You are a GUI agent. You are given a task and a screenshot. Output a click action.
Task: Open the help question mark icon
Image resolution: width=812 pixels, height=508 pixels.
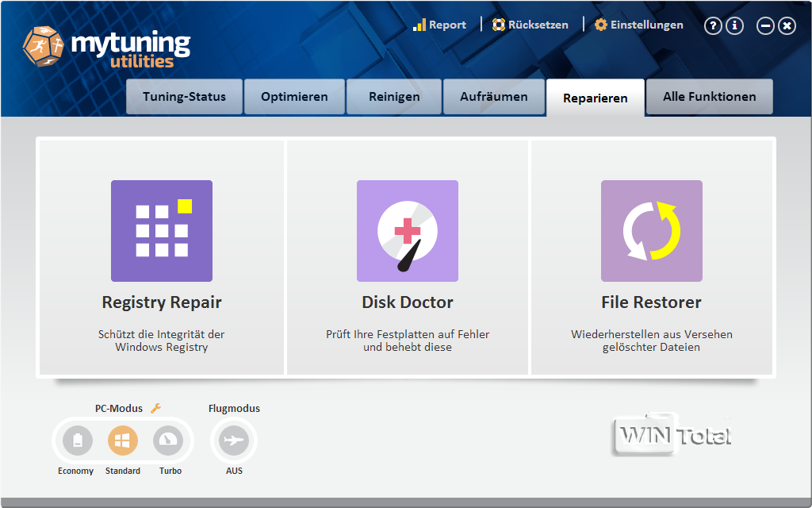tap(713, 25)
